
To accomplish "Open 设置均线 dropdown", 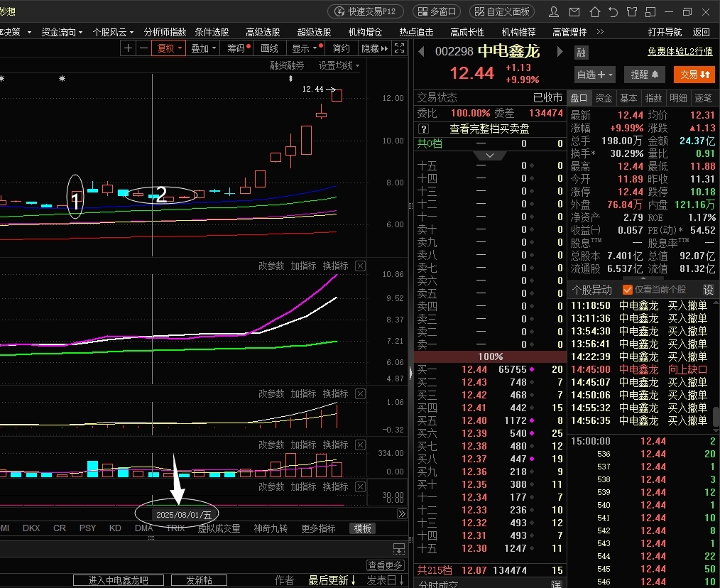I will [x=339, y=66].
